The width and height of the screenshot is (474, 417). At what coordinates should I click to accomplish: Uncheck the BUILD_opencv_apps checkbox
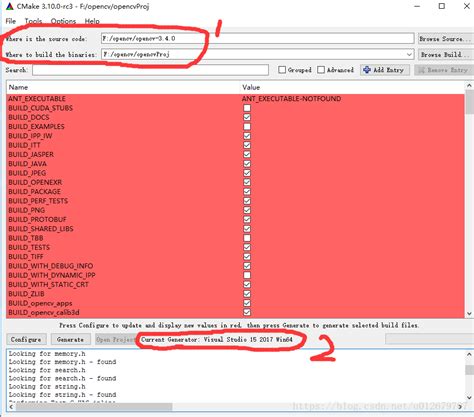point(247,303)
